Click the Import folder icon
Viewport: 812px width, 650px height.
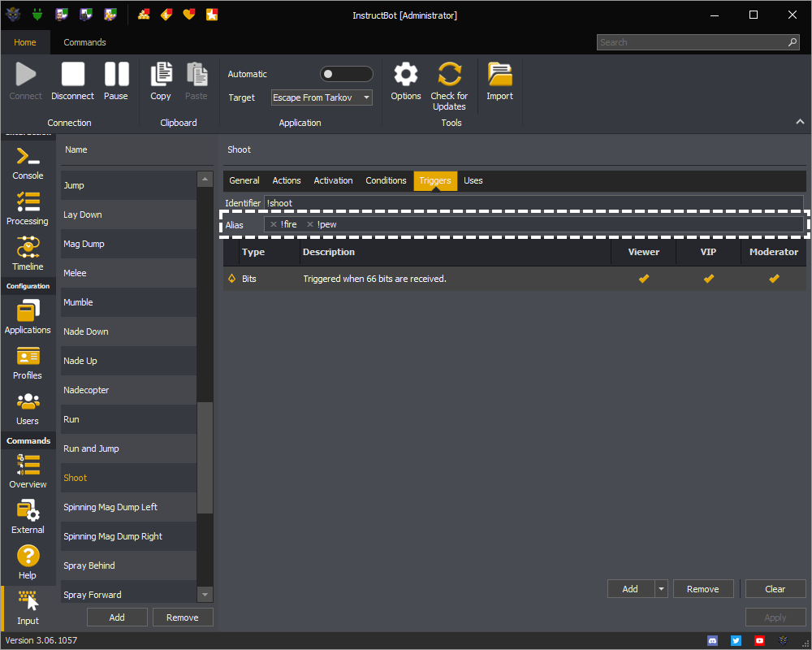pos(499,74)
